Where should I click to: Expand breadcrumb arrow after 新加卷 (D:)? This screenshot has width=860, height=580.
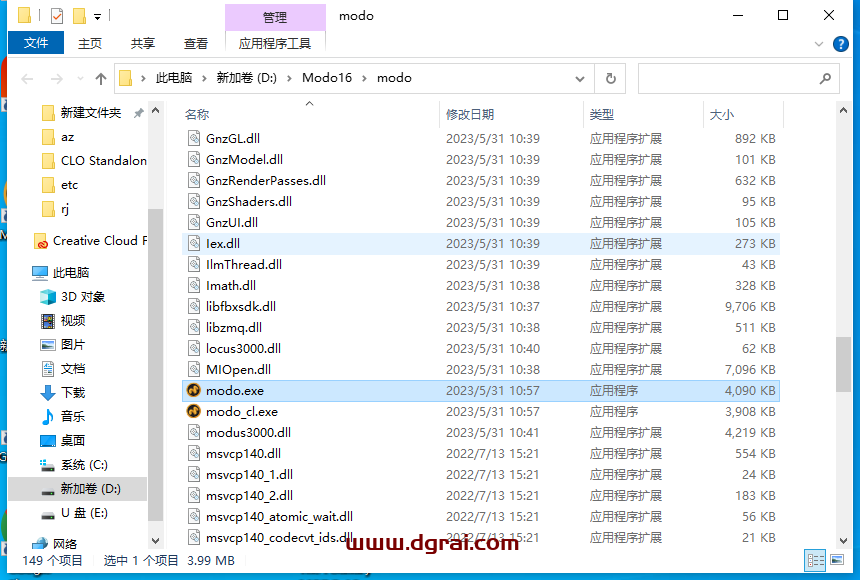[289, 78]
